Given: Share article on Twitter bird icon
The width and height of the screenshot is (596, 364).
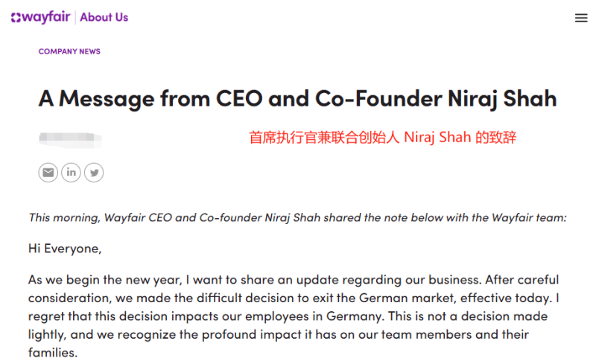Looking at the screenshot, I should (x=94, y=173).
